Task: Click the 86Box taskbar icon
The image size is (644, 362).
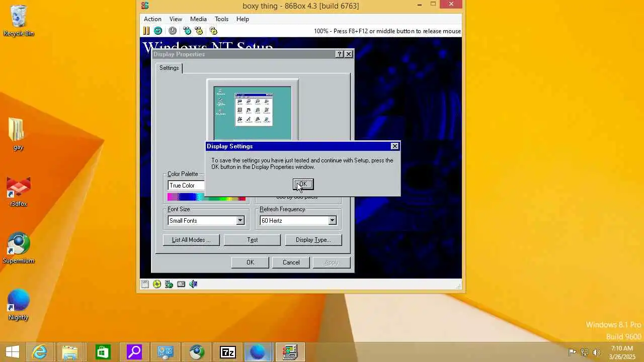Action: point(290,352)
